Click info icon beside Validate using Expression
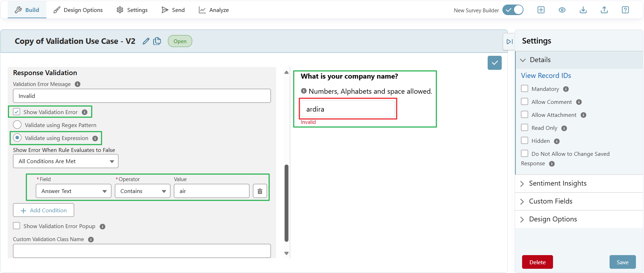 pos(95,138)
